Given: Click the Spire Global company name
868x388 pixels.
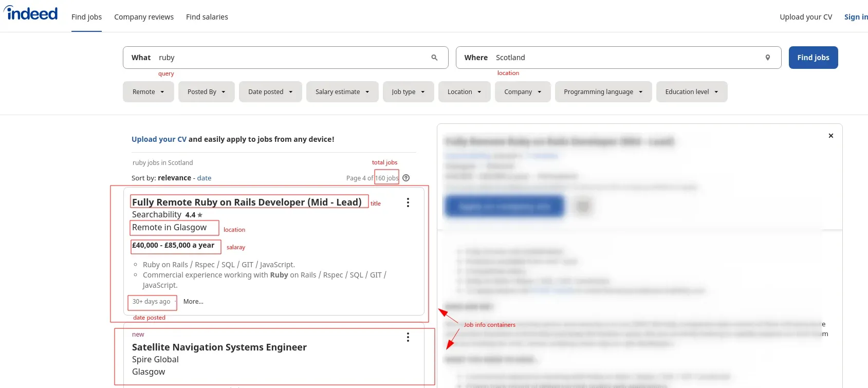Looking at the screenshot, I should pos(155,359).
